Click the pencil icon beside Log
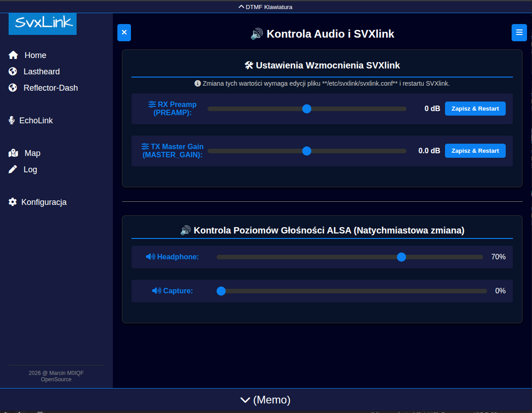Viewport: 532px width, 413px height. pyautogui.click(x=13, y=170)
